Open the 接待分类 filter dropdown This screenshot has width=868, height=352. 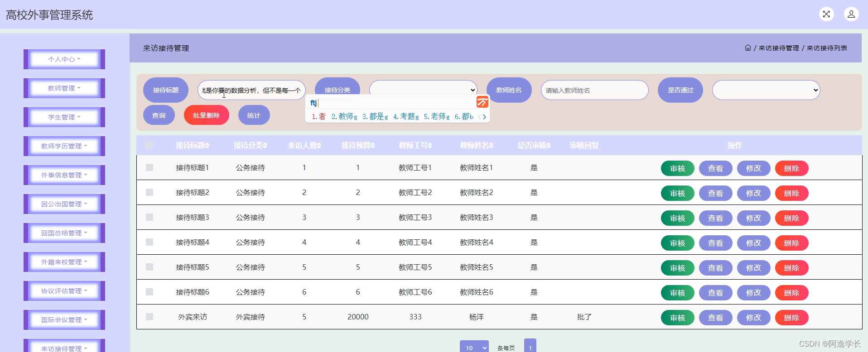(x=423, y=89)
